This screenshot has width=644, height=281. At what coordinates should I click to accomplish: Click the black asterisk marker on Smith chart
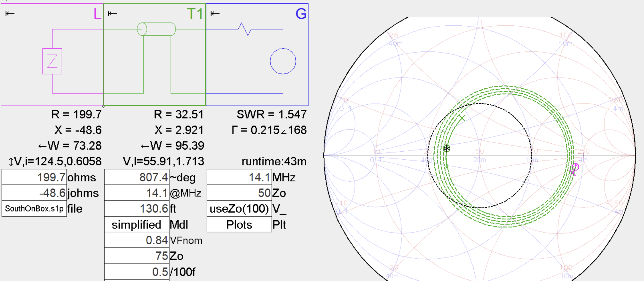pos(446,149)
